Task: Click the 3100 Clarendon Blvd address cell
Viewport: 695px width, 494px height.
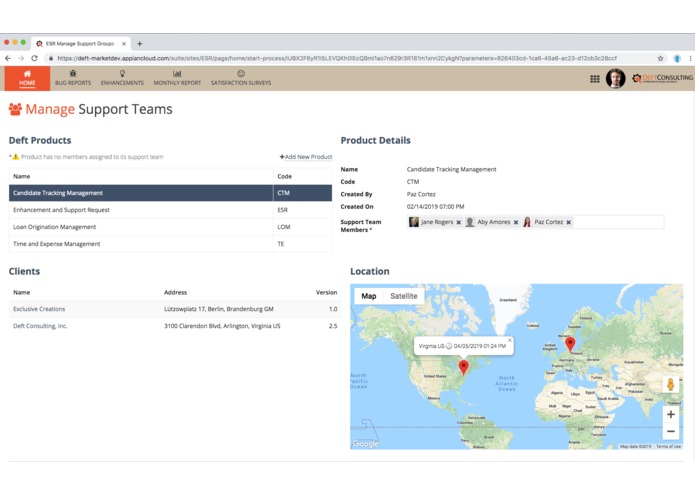Action: coord(222,326)
